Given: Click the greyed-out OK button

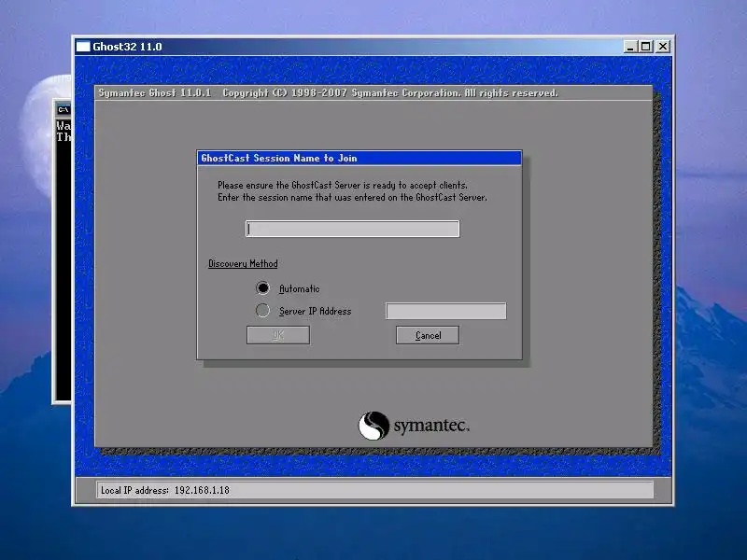Looking at the screenshot, I should 278,335.
